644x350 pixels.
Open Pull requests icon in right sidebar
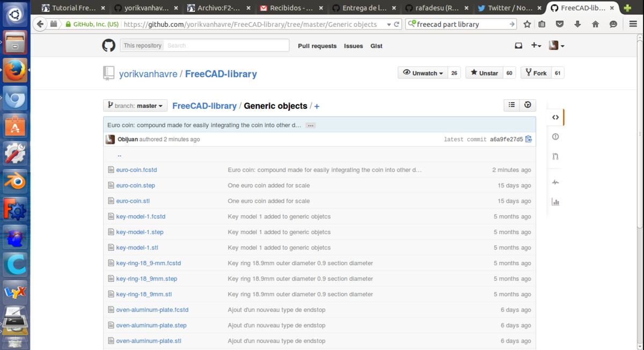point(555,157)
